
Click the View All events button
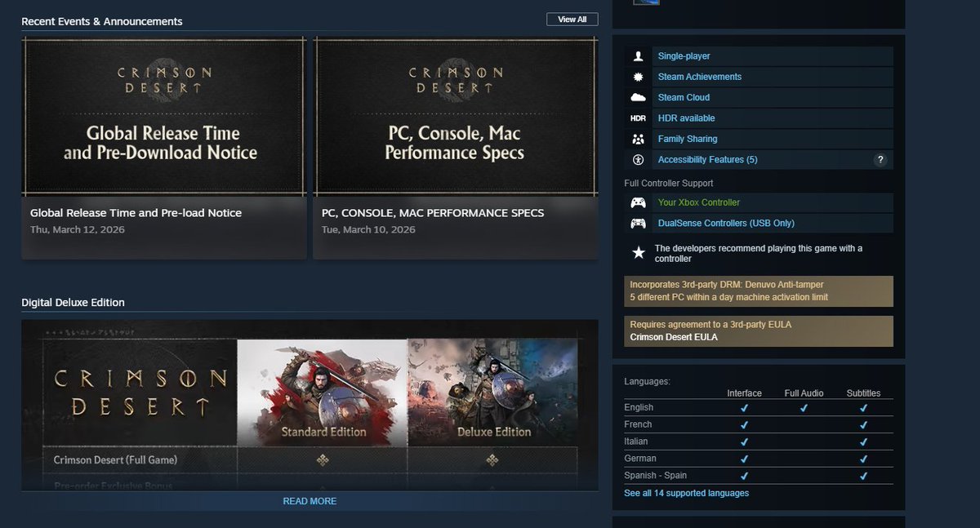click(572, 19)
